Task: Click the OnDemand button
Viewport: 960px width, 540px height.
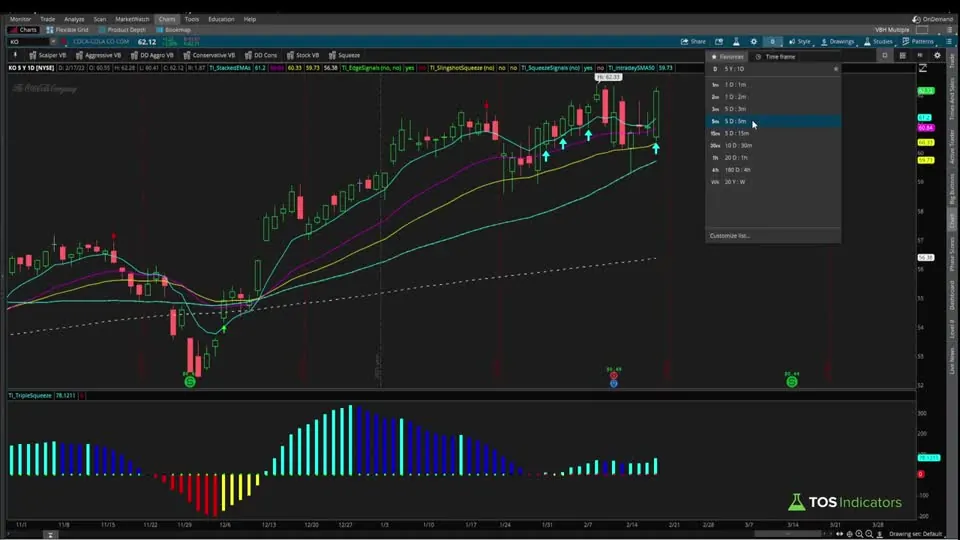Action: coord(932,19)
